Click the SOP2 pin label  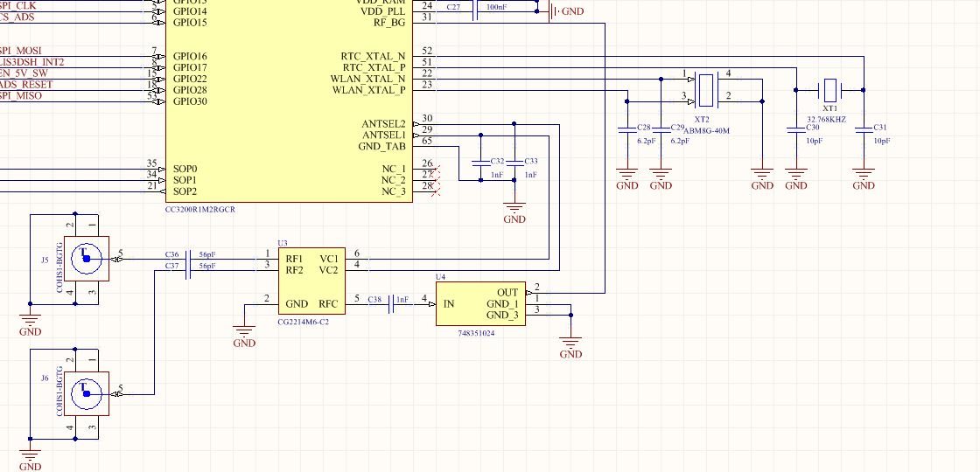tap(185, 191)
